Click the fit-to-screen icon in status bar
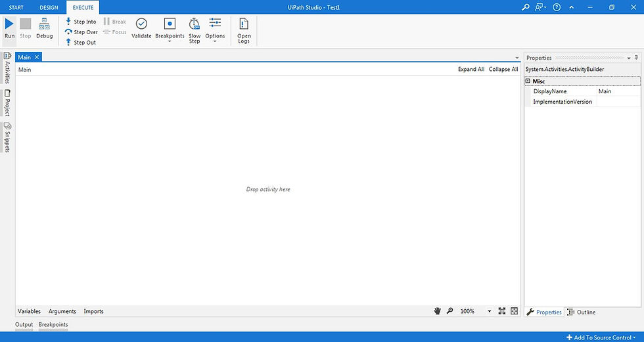Screen dimensions: 644x342 tap(502, 311)
